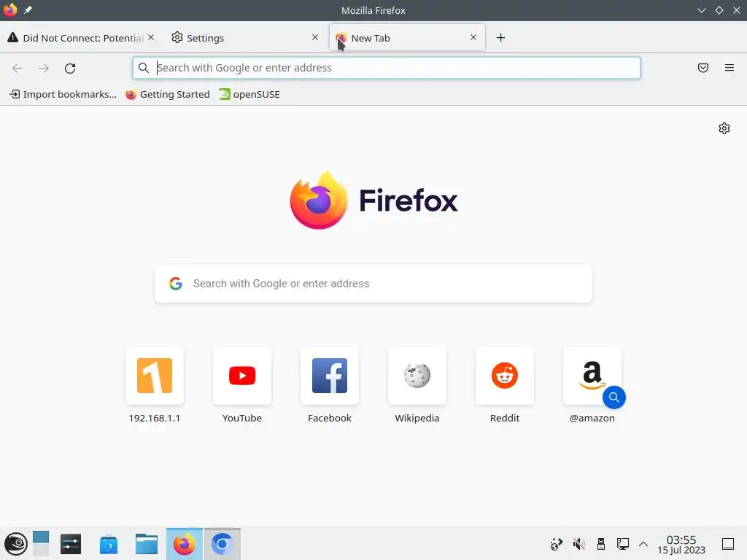Open the new tab personalize gear icon

[724, 128]
